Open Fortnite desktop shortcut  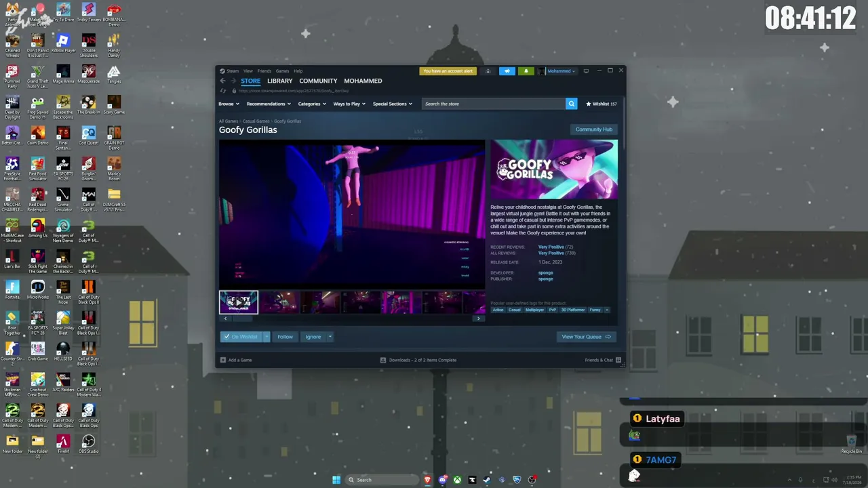[12, 290]
